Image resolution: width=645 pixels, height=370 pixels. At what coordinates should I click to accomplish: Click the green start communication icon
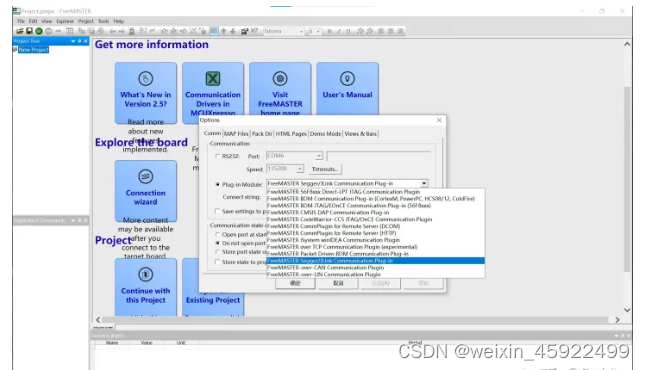coord(39,31)
